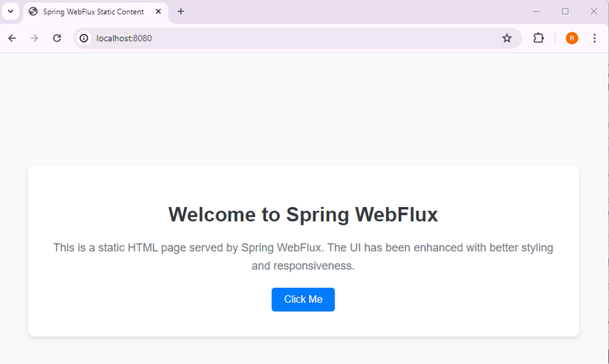Open a new browser tab
Viewport: 609px width, 364px height.
click(x=181, y=12)
